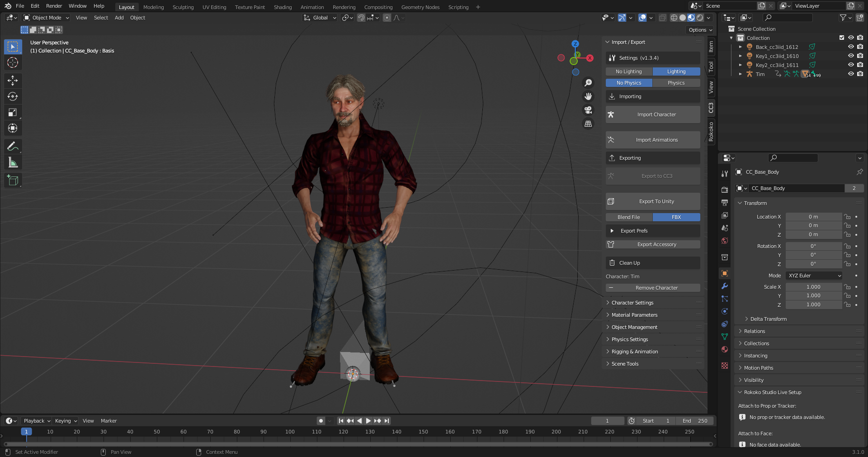Click the Clean Up button
This screenshot has width=868, height=457.
coord(653,263)
